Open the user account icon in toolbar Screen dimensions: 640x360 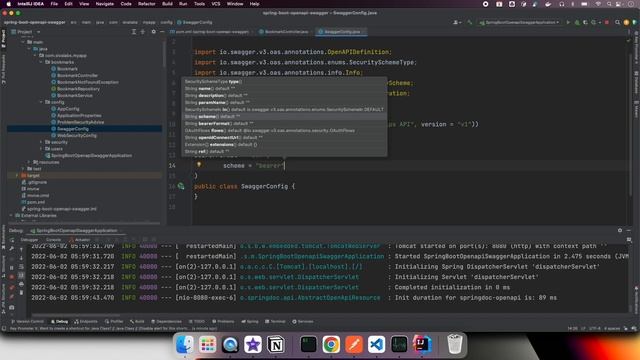tap(456, 22)
